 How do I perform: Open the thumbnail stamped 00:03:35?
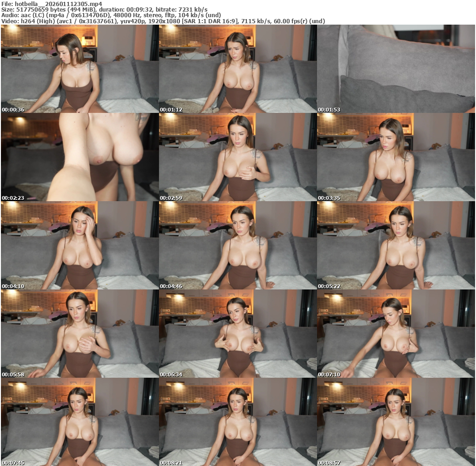pyautogui.click(x=396, y=157)
